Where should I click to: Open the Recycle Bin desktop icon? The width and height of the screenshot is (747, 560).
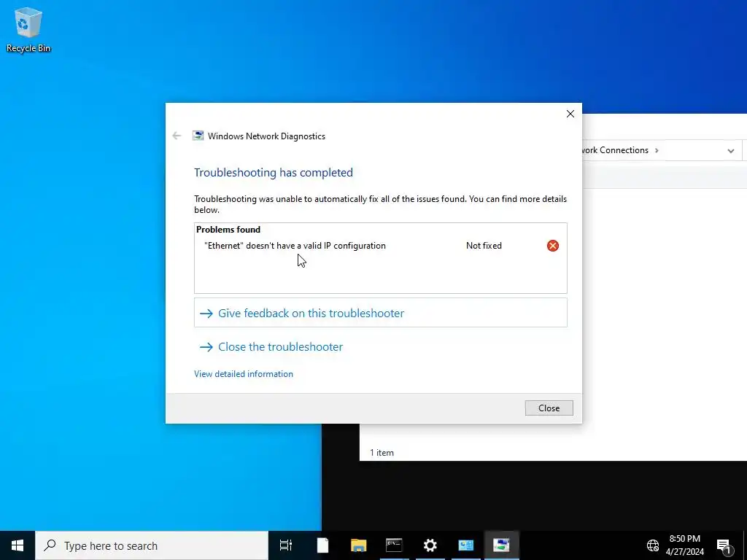(x=28, y=30)
